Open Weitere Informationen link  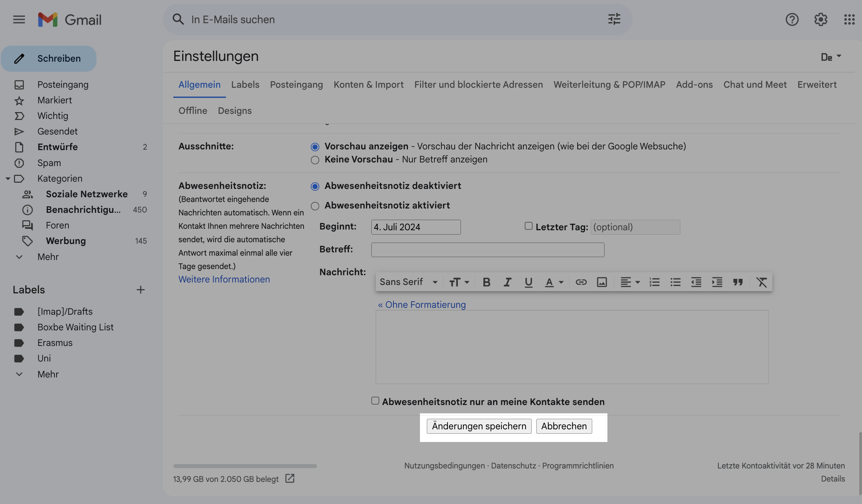[224, 279]
